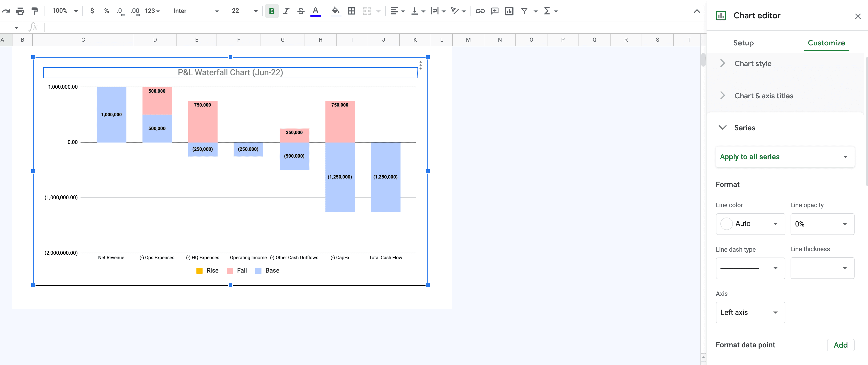Click the redo arrow icon
The image size is (868, 365).
pyautogui.click(x=6, y=11)
